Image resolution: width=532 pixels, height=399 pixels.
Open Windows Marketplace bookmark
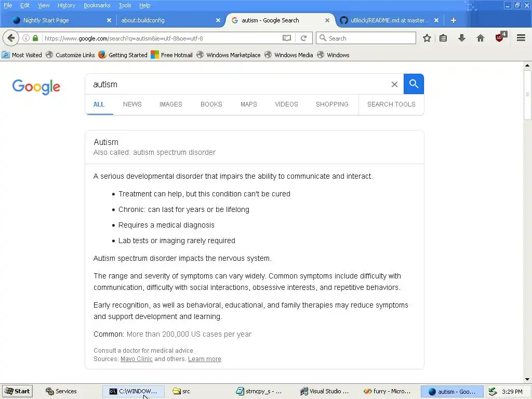(x=229, y=55)
